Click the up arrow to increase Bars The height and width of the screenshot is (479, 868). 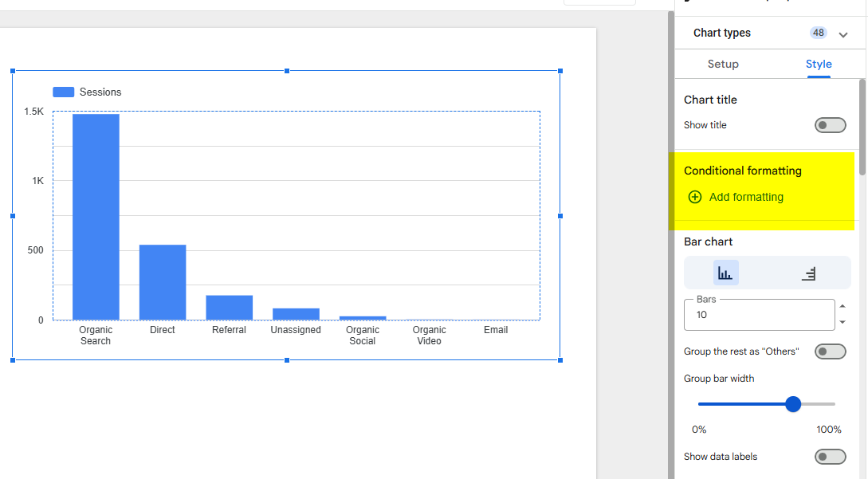(x=843, y=307)
